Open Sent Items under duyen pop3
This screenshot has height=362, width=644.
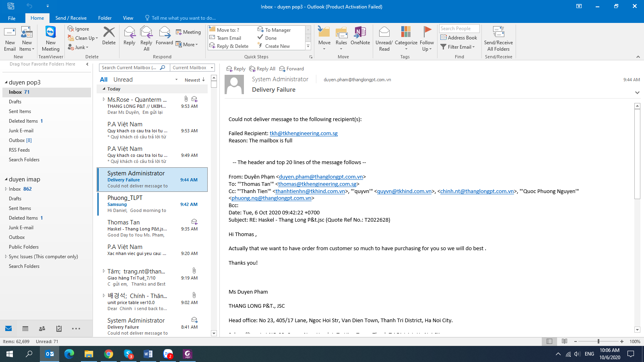coord(20,111)
